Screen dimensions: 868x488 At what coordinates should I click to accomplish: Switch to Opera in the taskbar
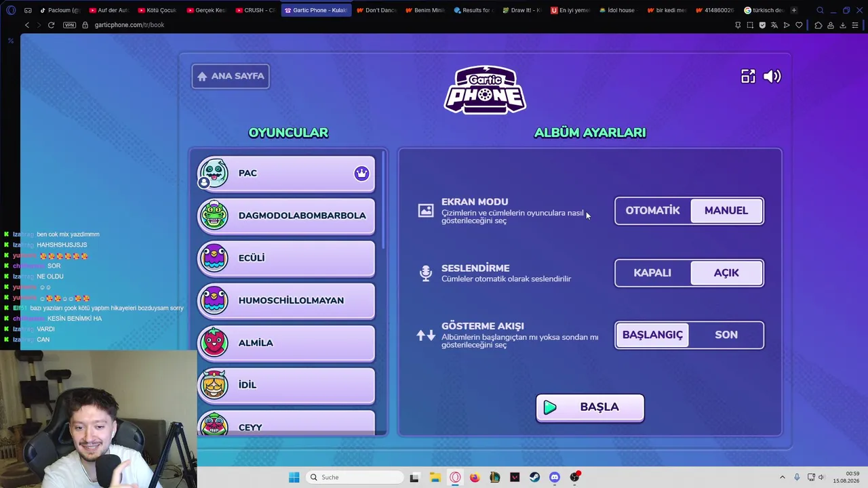pos(455,477)
